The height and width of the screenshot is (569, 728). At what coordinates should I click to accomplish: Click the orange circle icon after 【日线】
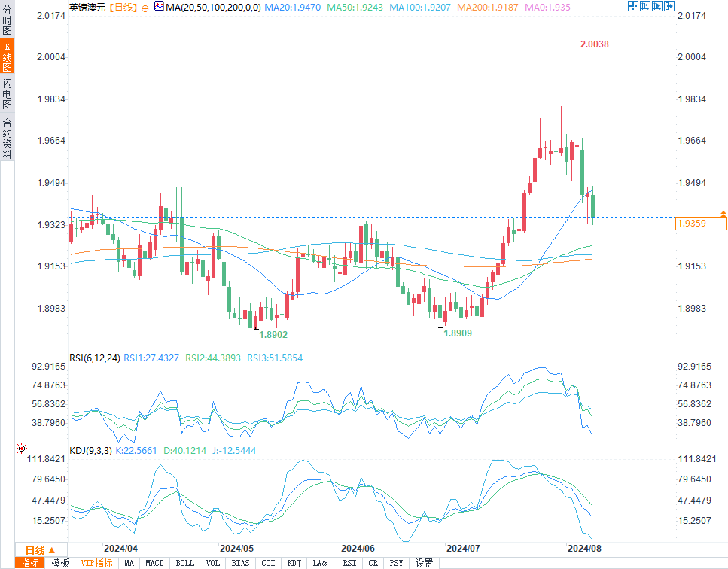pyautogui.click(x=145, y=8)
